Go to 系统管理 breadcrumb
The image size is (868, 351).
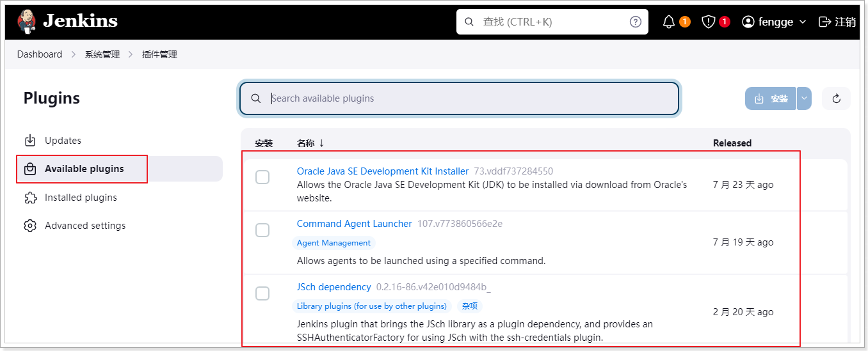102,54
